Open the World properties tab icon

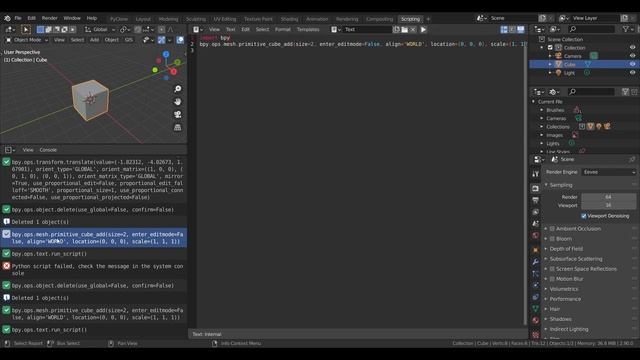(536, 236)
